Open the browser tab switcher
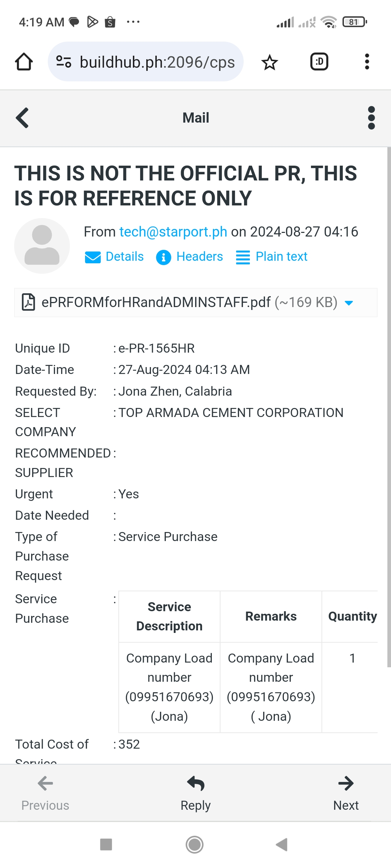 pyautogui.click(x=319, y=62)
